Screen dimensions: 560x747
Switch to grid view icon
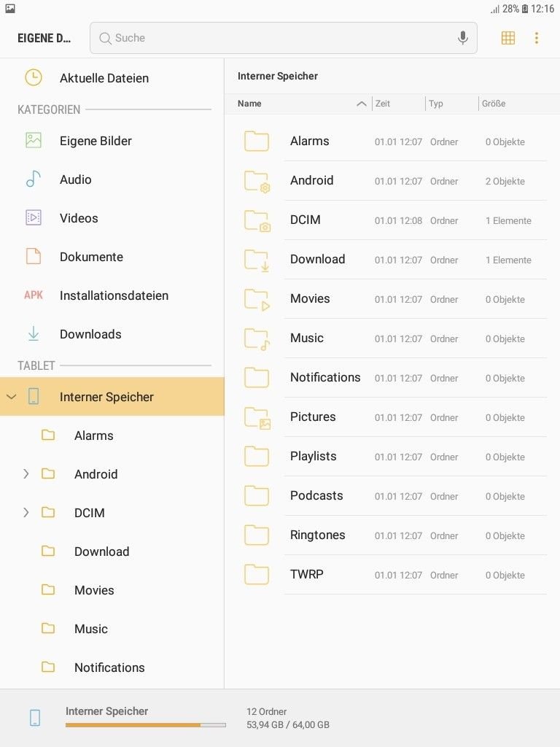pos(508,38)
